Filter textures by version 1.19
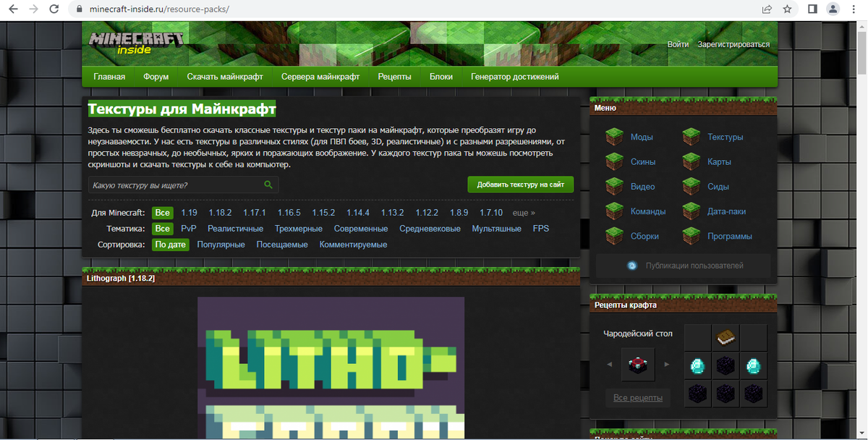 (x=190, y=213)
